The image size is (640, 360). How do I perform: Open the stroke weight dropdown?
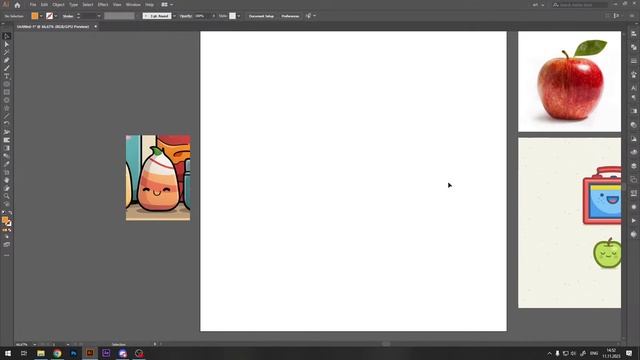coord(99,16)
